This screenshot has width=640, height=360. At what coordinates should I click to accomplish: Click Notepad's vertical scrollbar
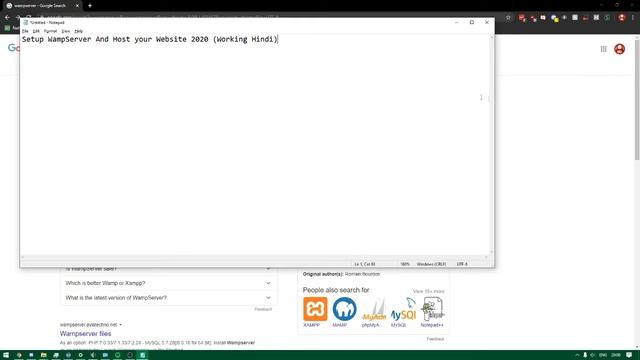point(491,145)
